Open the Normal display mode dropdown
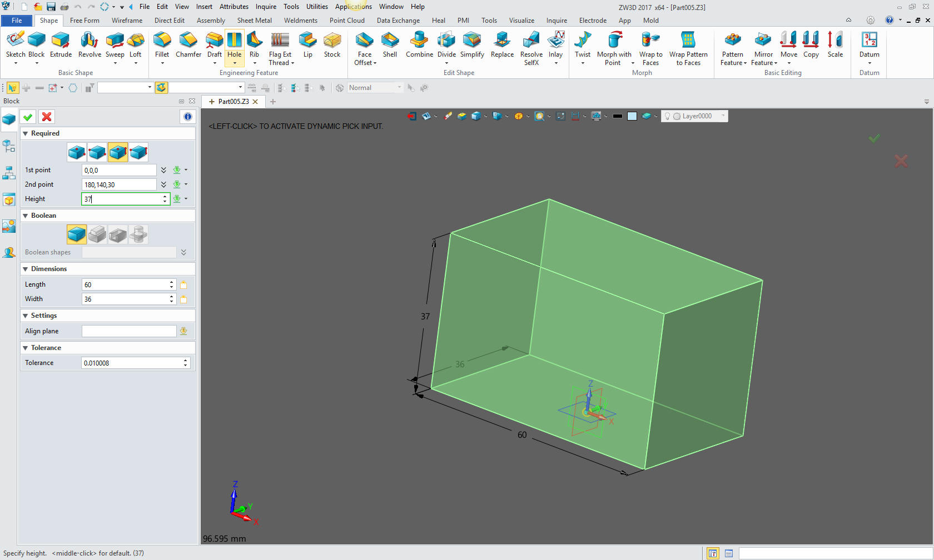 pyautogui.click(x=399, y=88)
